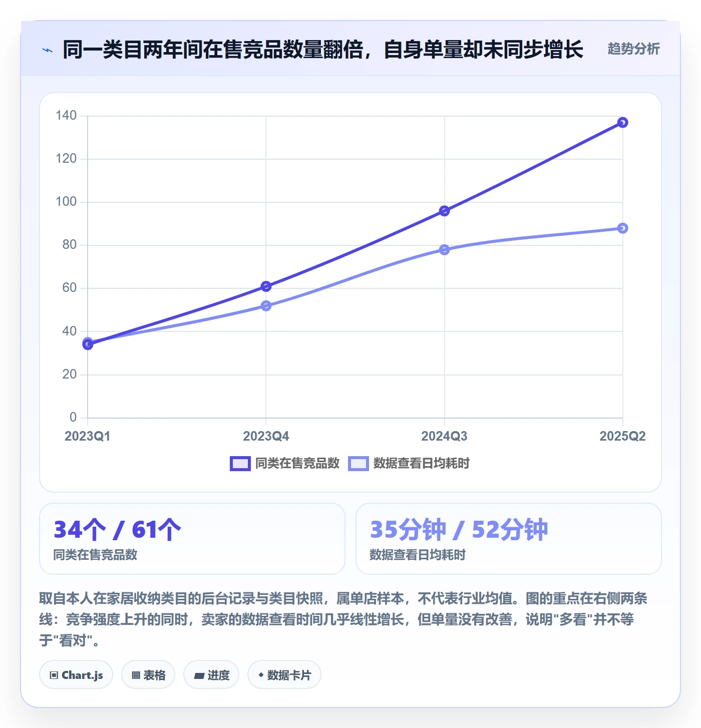Click the 同类在售竞品数 data point at 2023Q4
Viewport: 701px width, 728px height.
pyautogui.click(x=266, y=286)
